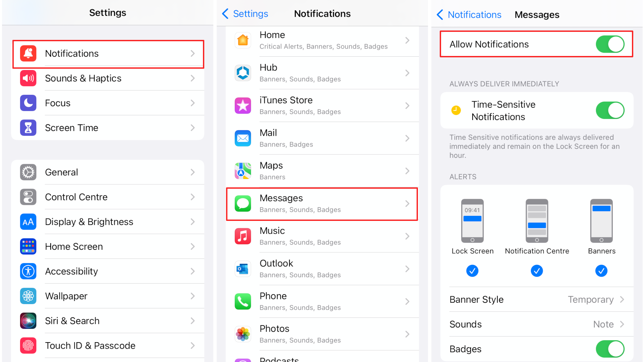
Task: Open the Sounds & Haptics speaker icon
Action: click(x=28, y=78)
